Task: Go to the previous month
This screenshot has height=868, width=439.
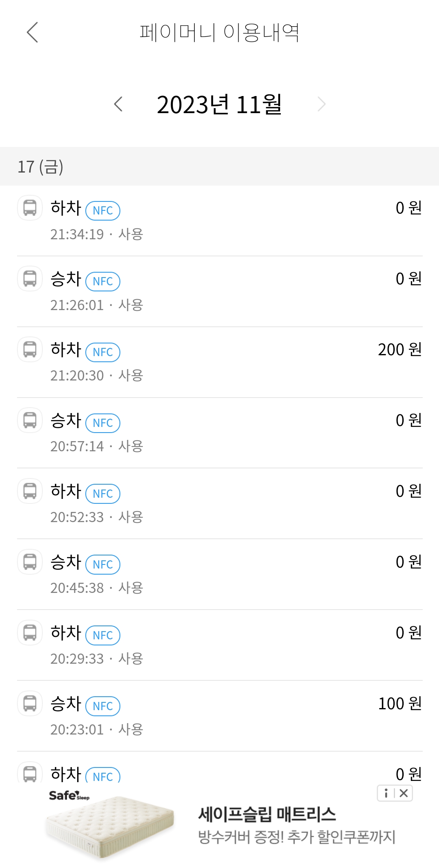Action: pyautogui.click(x=118, y=104)
